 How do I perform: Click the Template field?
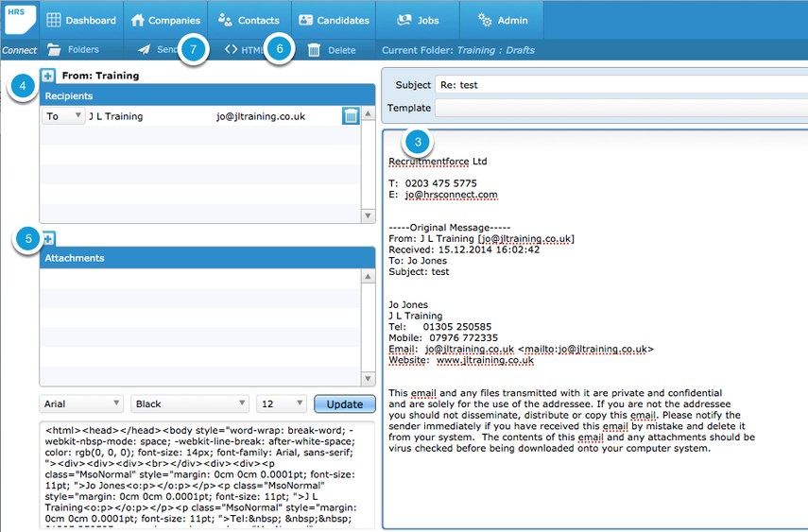click(621, 108)
